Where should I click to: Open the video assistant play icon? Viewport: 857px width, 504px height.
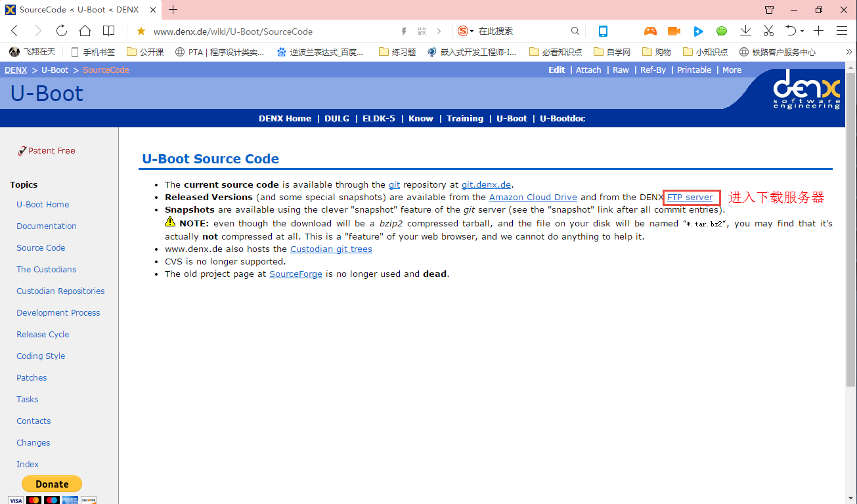click(x=698, y=31)
